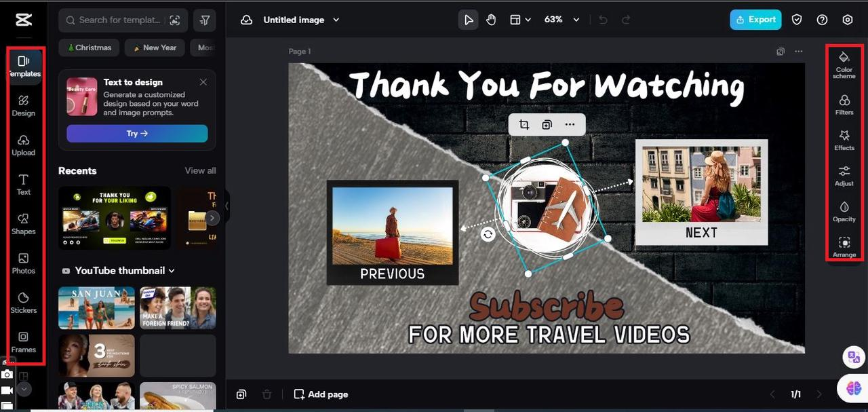This screenshot has height=412, width=868.
Task: Open the Templates panel in sidebar
Action: 24,67
